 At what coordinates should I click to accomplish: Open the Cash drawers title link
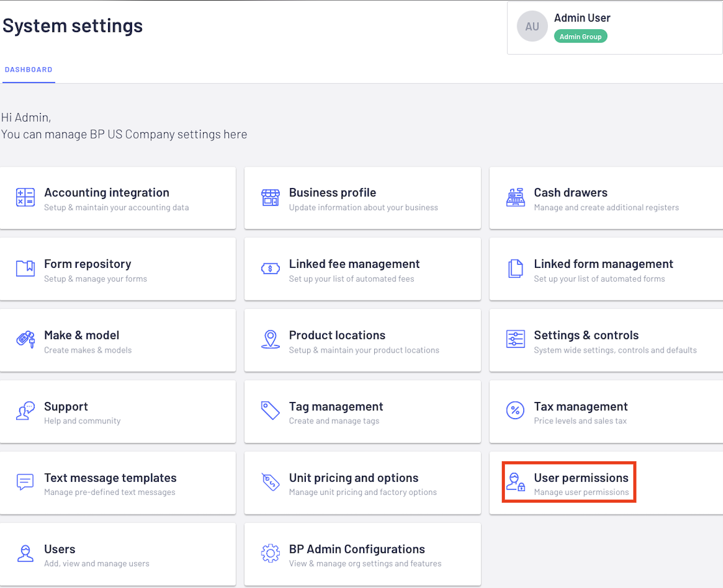[570, 193]
